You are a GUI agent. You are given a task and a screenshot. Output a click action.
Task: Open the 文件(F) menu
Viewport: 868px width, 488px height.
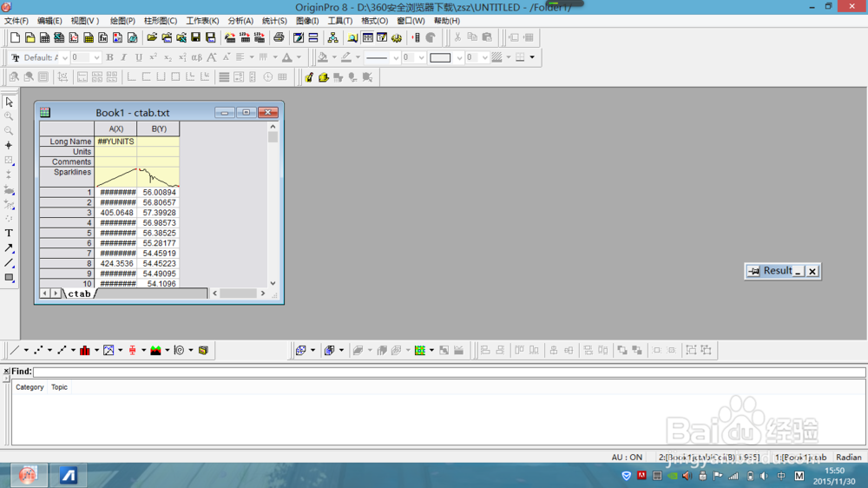tap(16, 21)
